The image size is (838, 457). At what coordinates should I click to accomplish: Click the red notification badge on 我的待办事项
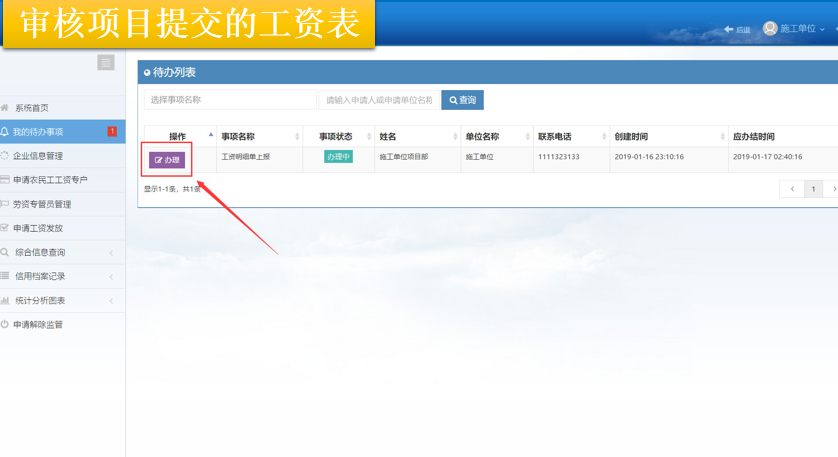[x=112, y=132]
